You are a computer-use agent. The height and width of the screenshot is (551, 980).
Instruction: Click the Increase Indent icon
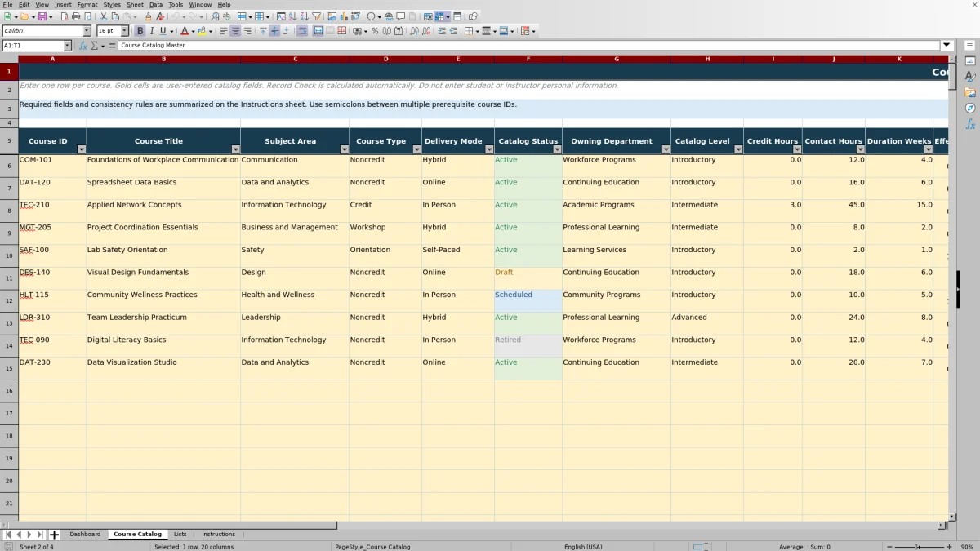pos(441,31)
